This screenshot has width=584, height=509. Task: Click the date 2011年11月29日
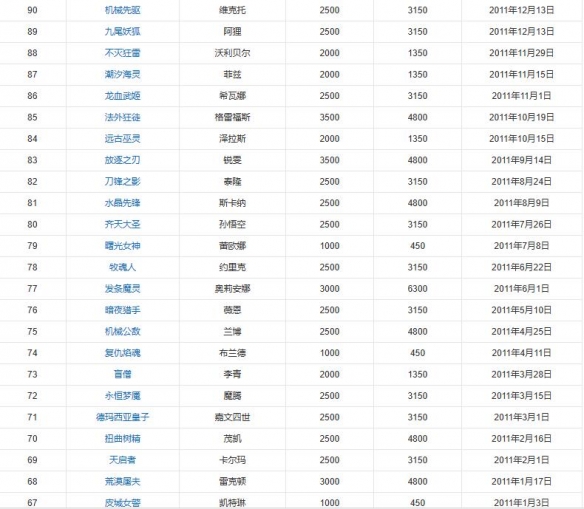pyautogui.click(x=521, y=53)
